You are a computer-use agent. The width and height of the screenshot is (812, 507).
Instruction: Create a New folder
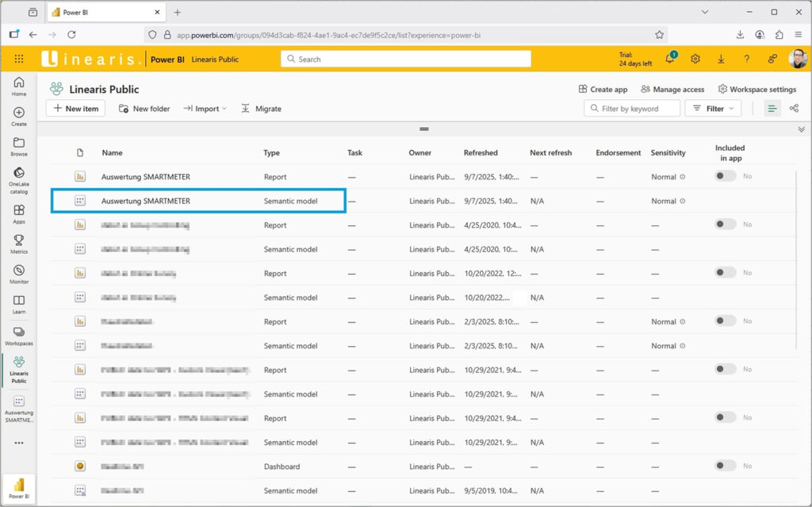coord(144,109)
